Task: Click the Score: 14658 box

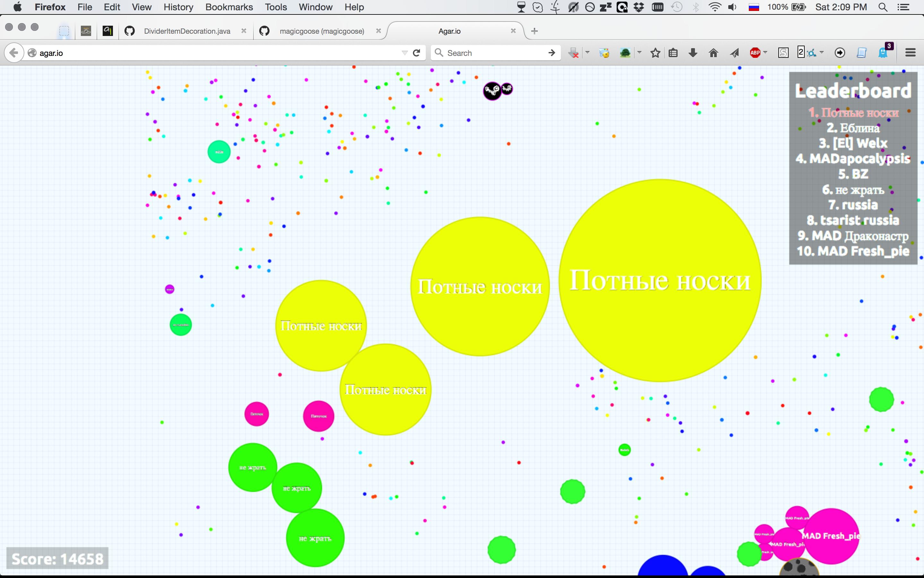Action: (57, 558)
